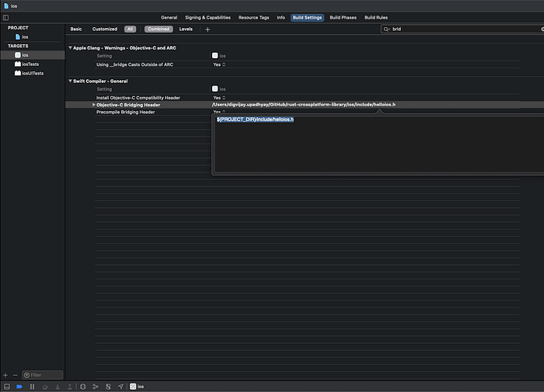The image size is (544, 392).
Task: Collapse the Swift Compiler - General section
Action: (71, 81)
